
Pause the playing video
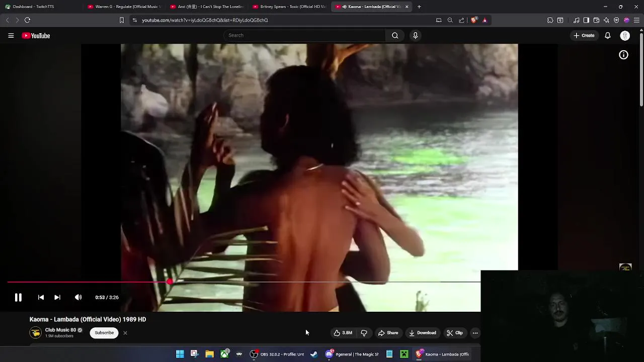tap(18, 297)
